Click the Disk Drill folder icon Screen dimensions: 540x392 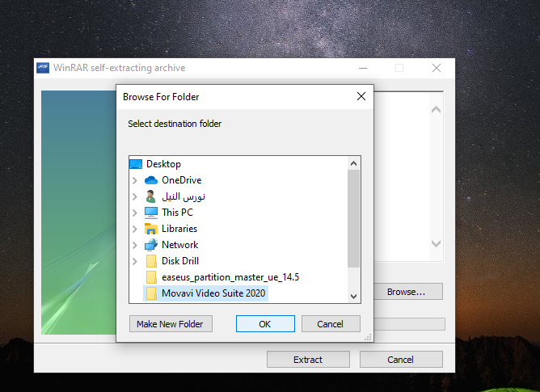151,261
